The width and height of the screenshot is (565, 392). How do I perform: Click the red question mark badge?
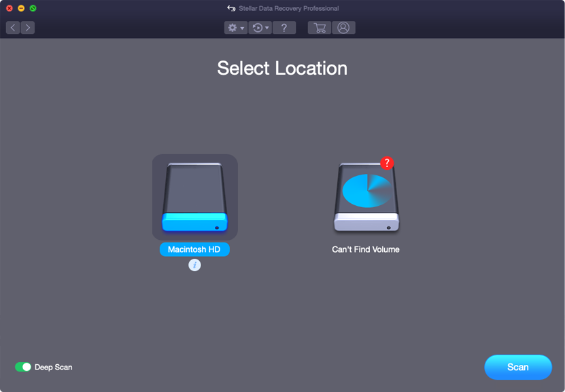[x=387, y=163]
